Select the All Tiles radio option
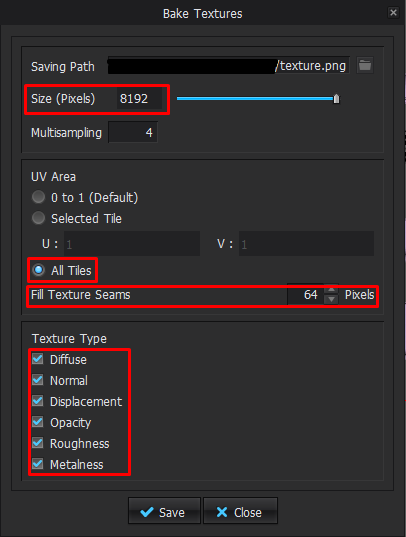The width and height of the screenshot is (406, 537). pyautogui.click(x=38, y=270)
